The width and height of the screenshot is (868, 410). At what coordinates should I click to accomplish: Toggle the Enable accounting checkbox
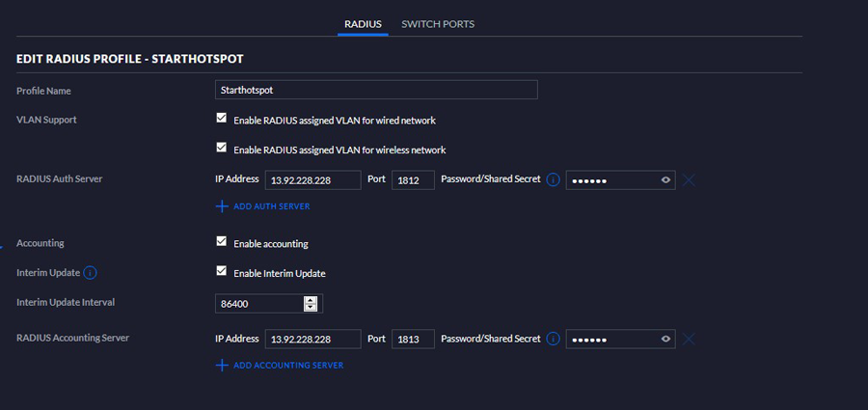point(222,242)
